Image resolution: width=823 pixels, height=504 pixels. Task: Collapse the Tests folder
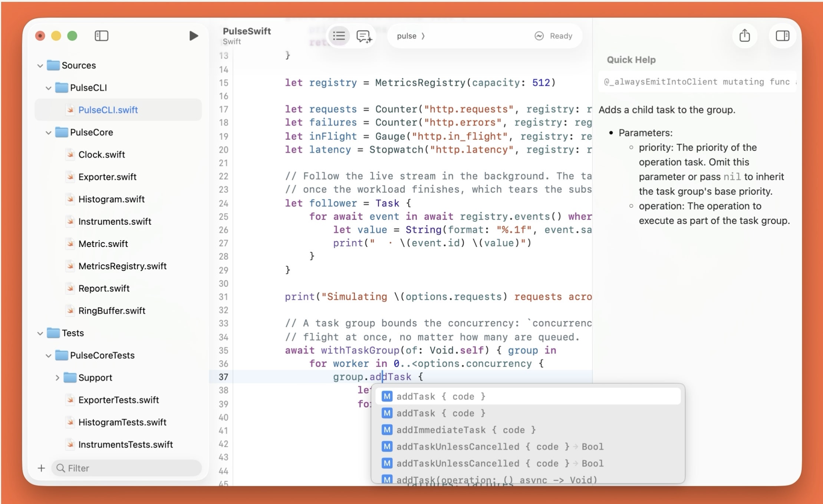40,333
